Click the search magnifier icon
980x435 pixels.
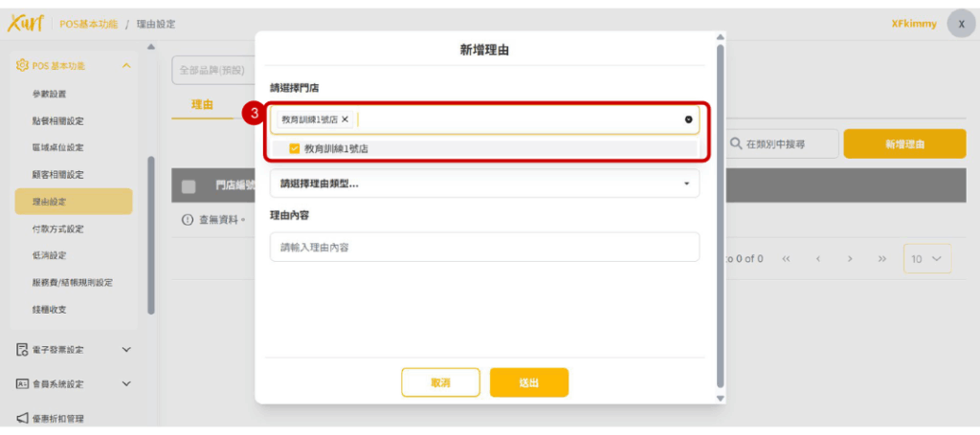click(736, 143)
